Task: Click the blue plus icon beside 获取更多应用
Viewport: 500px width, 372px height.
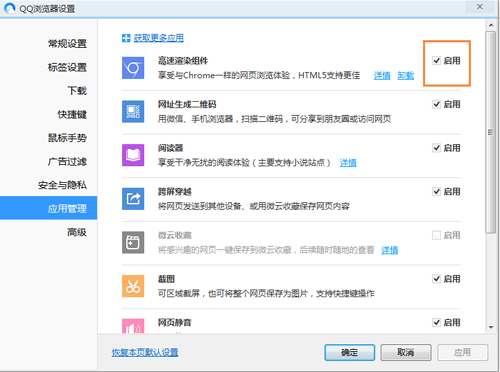Action: 126,38
